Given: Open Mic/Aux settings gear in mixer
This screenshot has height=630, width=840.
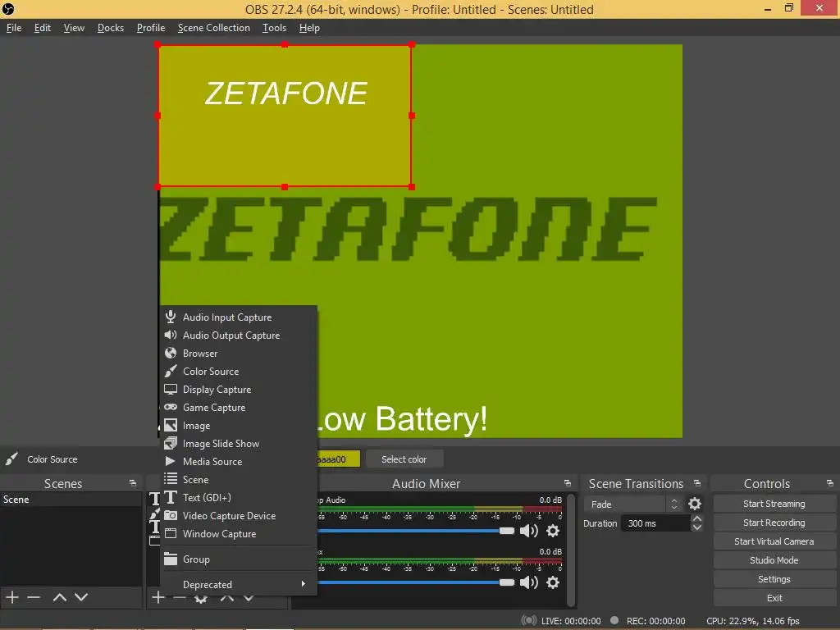Looking at the screenshot, I should [552, 582].
